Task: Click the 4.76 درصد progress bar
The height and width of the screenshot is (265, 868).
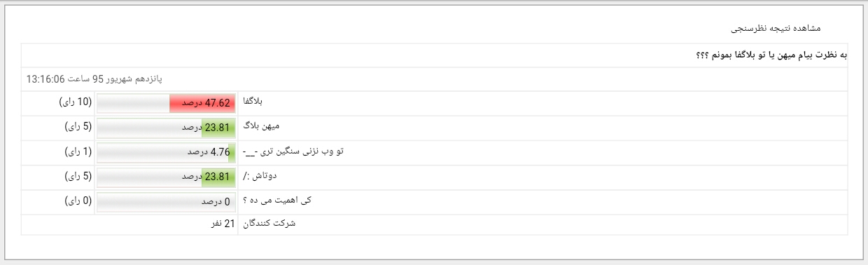Action: (x=167, y=152)
